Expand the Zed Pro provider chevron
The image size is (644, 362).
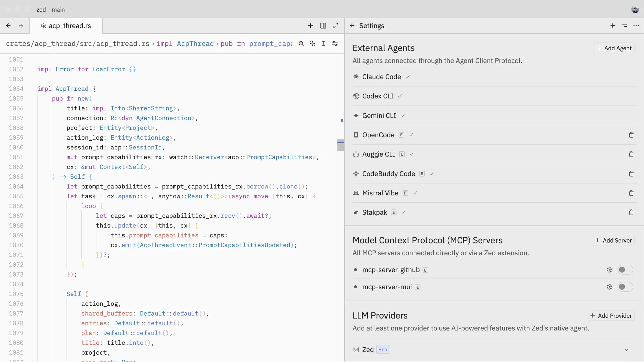(626, 350)
